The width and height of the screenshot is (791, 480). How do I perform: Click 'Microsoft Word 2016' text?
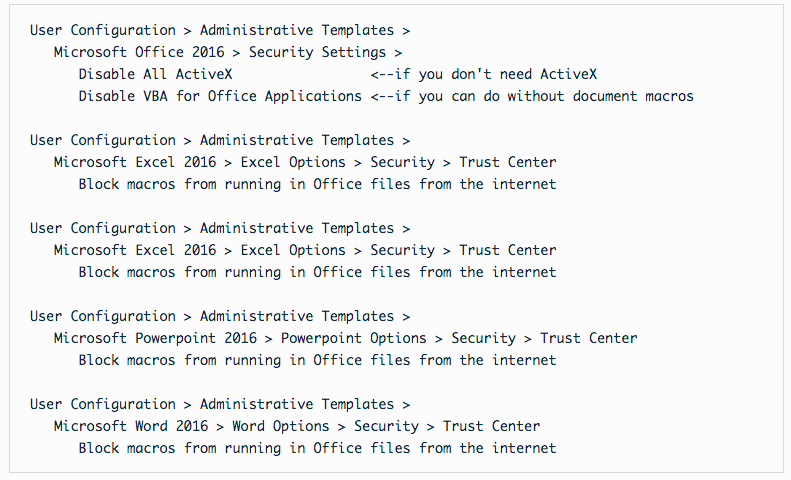130,426
